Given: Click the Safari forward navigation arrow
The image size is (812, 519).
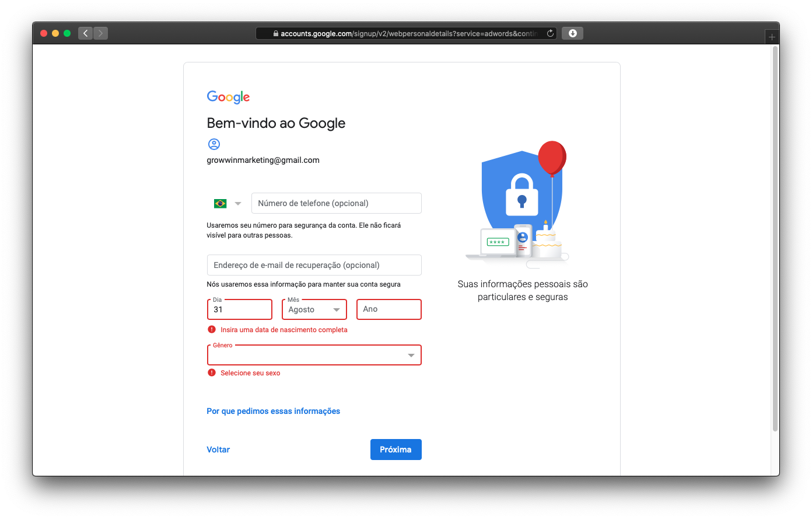Looking at the screenshot, I should pyautogui.click(x=100, y=33).
